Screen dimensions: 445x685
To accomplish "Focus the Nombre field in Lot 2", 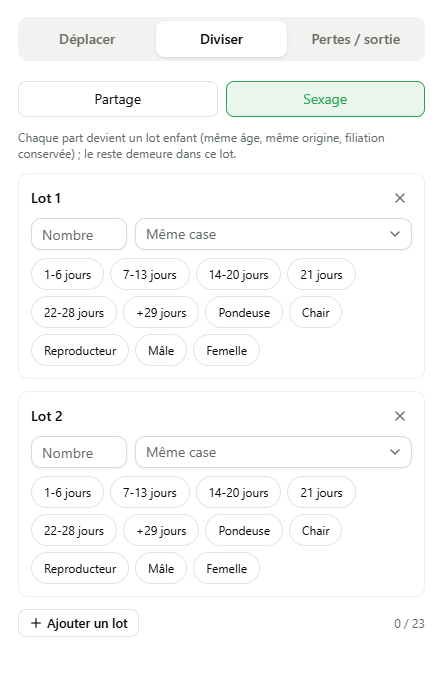I will tap(79, 453).
